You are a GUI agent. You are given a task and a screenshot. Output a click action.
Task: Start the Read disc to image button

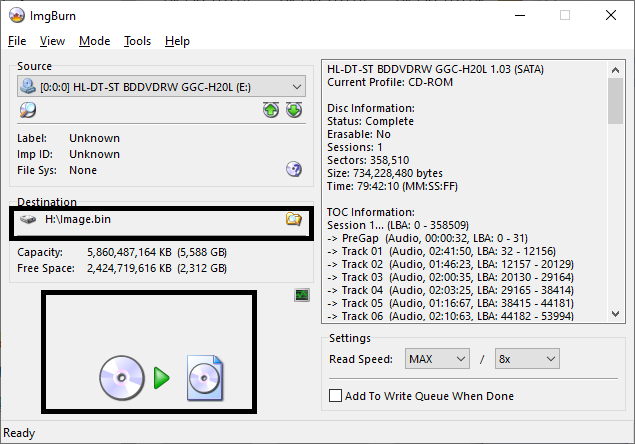click(161, 378)
